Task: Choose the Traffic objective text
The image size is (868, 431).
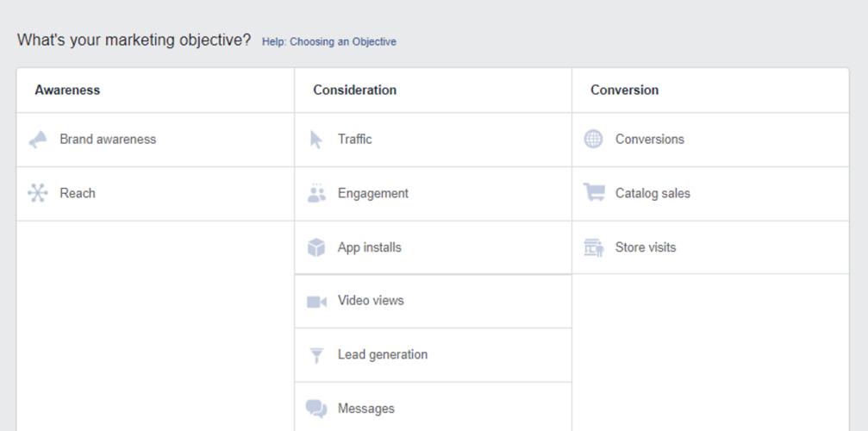Action: (354, 140)
